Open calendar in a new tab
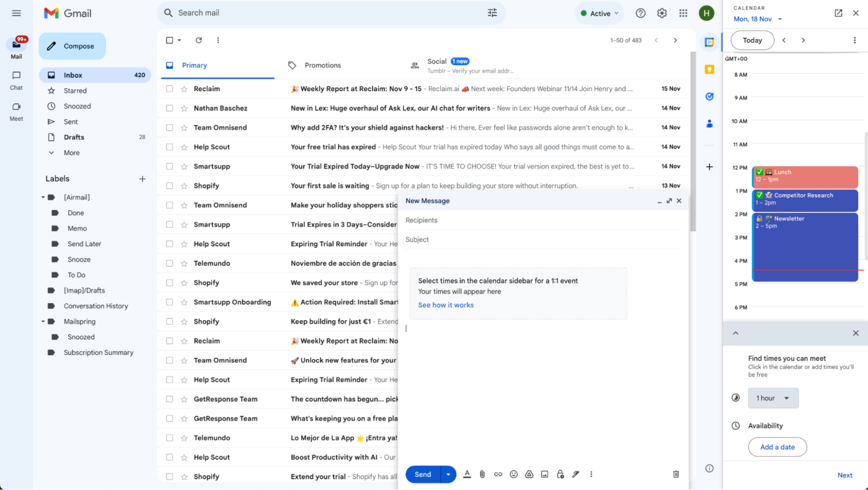 pyautogui.click(x=838, y=13)
